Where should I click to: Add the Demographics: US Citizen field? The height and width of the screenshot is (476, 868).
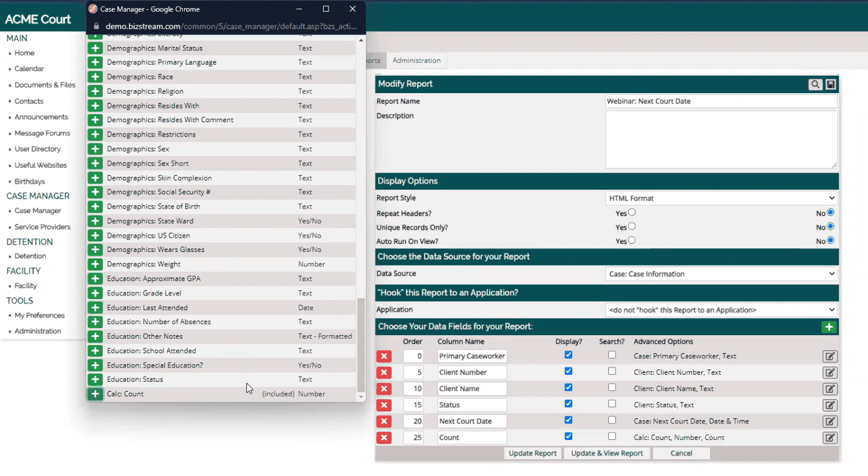pyautogui.click(x=95, y=236)
